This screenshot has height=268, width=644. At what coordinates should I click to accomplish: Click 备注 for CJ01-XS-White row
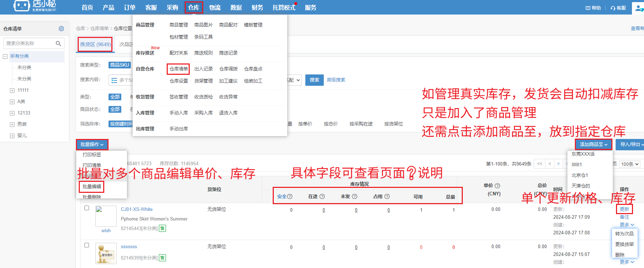click(x=624, y=217)
